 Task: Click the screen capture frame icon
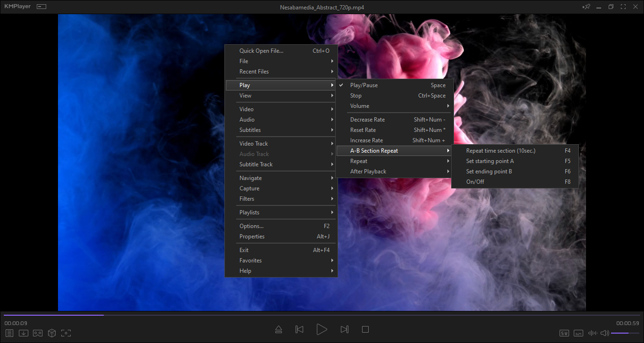coord(66,333)
